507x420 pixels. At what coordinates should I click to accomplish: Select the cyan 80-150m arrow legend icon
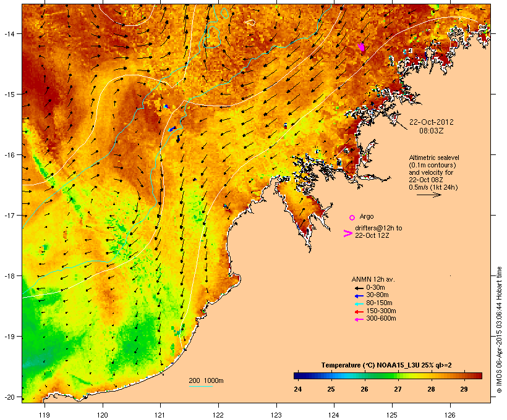359,304
